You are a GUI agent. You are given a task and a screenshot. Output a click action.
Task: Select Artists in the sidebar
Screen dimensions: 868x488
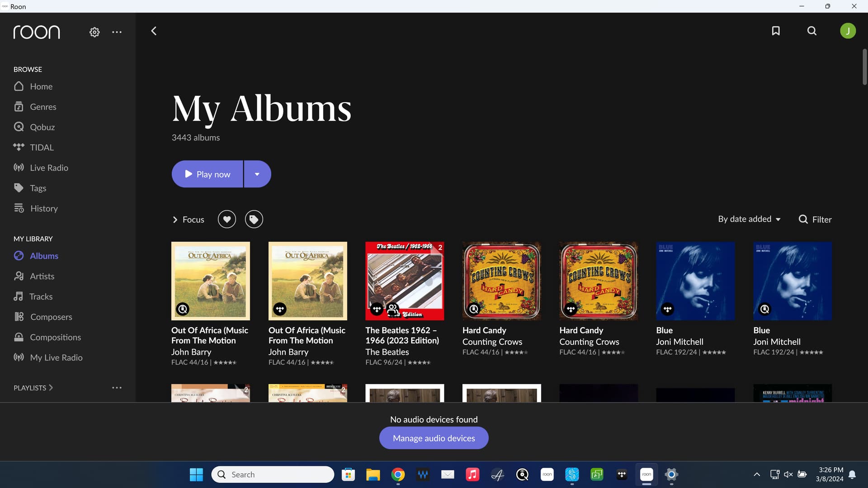click(x=42, y=276)
